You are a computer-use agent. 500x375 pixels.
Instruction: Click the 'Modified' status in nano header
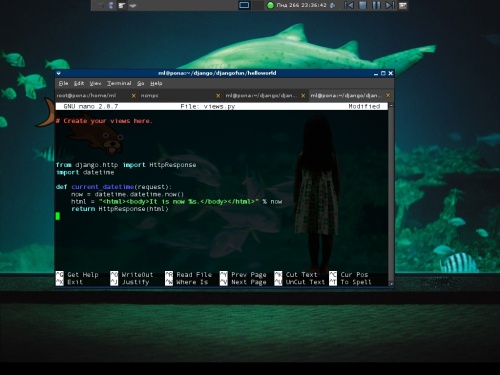click(364, 106)
